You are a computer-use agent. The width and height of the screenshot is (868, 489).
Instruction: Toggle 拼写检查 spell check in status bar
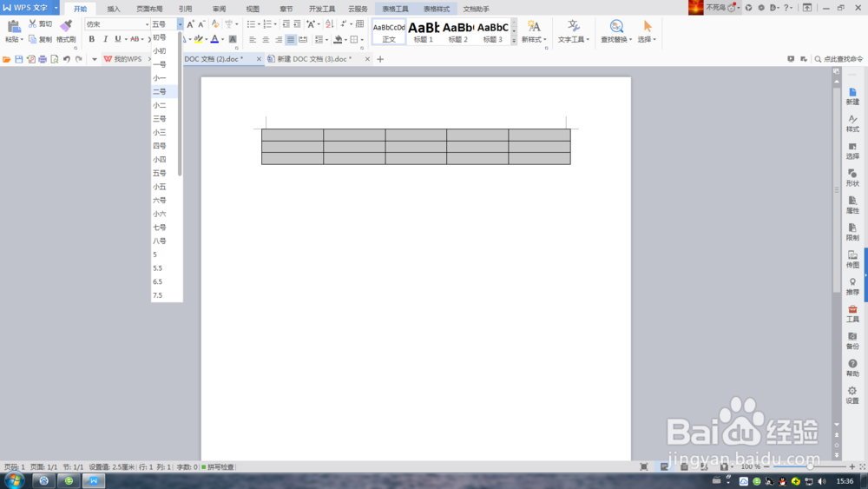[218, 467]
